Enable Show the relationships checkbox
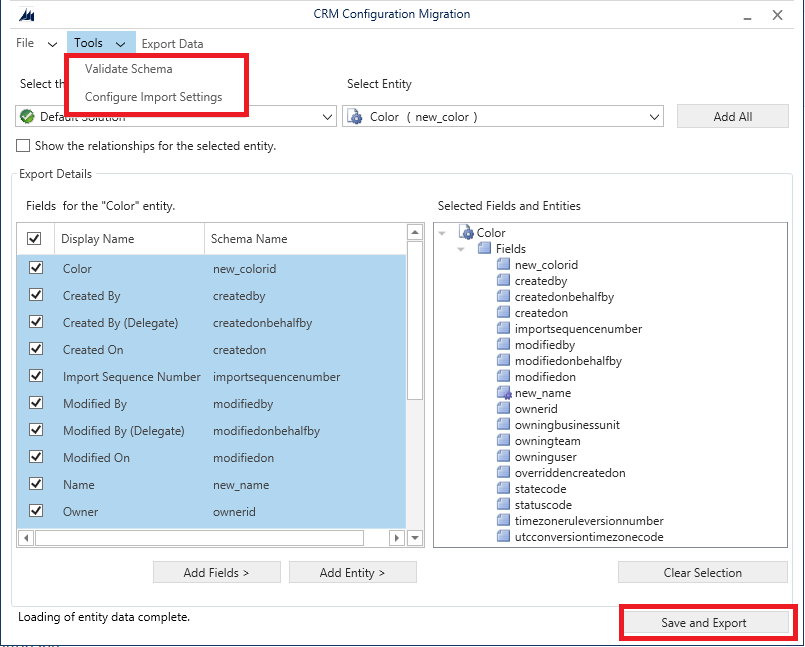 pos(23,146)
